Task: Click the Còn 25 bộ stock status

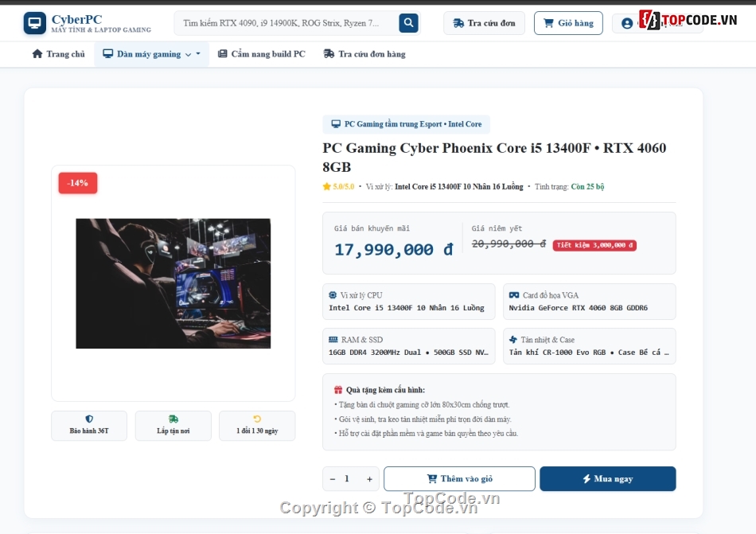Action: point(587,186)
